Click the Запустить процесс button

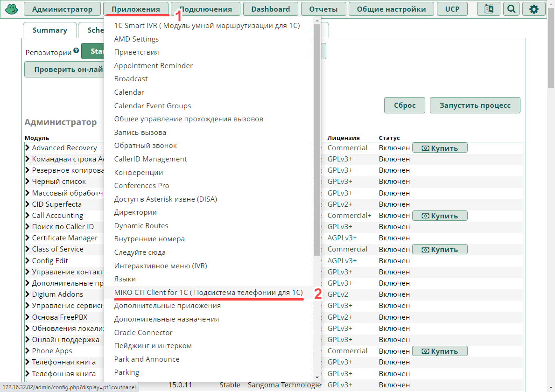(475, 105)
